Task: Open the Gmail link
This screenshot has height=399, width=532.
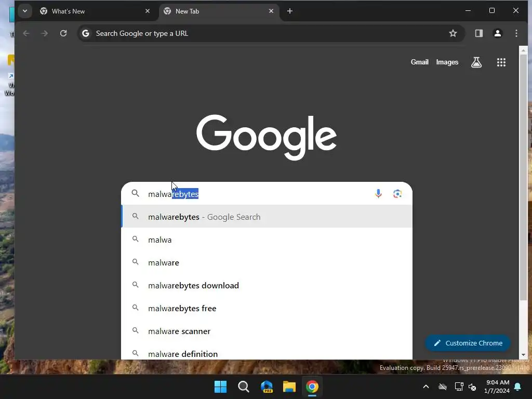Action: [420, 62]
